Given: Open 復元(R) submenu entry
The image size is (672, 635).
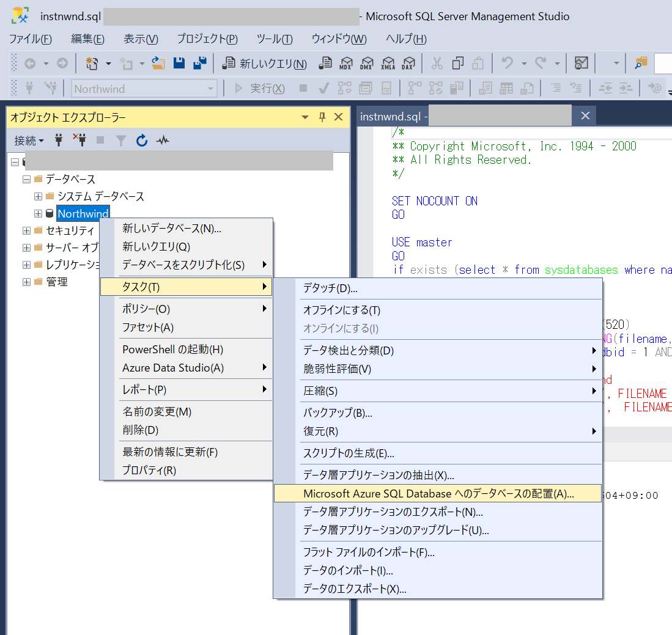Looking at the screenshot, I should 438,431.
